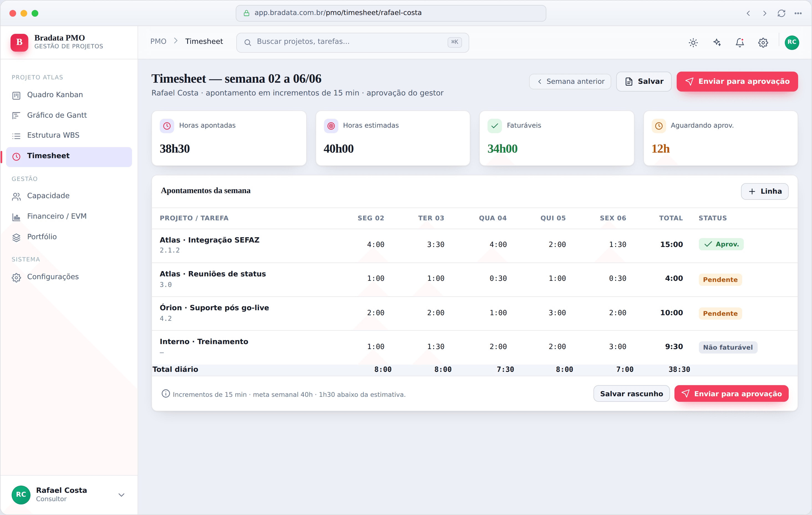Focus the Buscar projetos, tarefas search field

coord(352,42)
